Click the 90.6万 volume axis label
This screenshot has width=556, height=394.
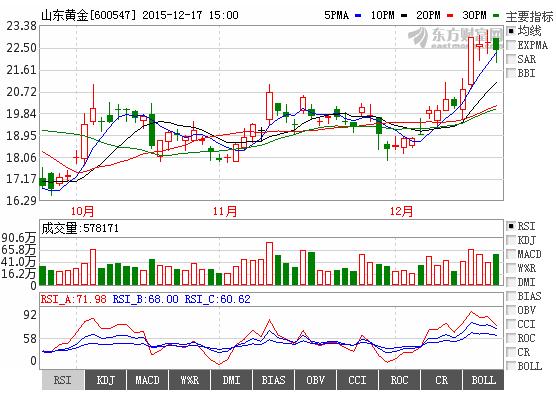(x=19, y=237)
